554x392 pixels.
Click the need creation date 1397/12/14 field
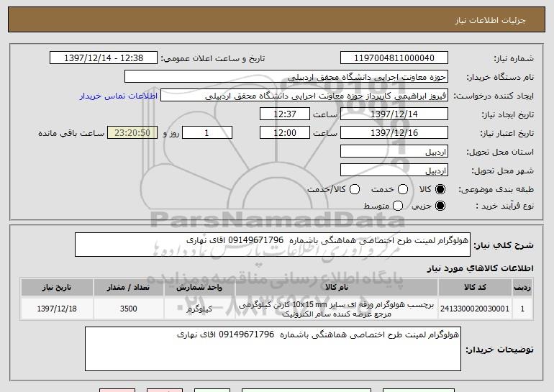(x=394, y=114)
